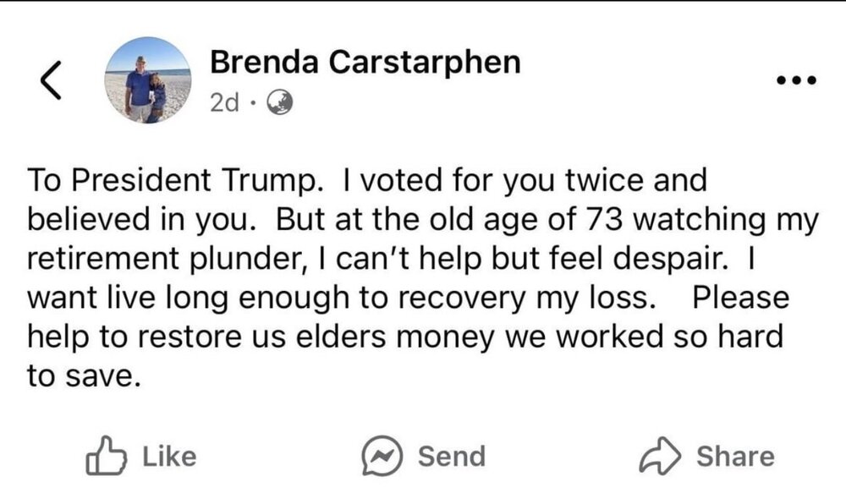The height and width of the screenshot is (504, 846).
Task: Click the globe public audience icon
Action: [x=279, y=103]
